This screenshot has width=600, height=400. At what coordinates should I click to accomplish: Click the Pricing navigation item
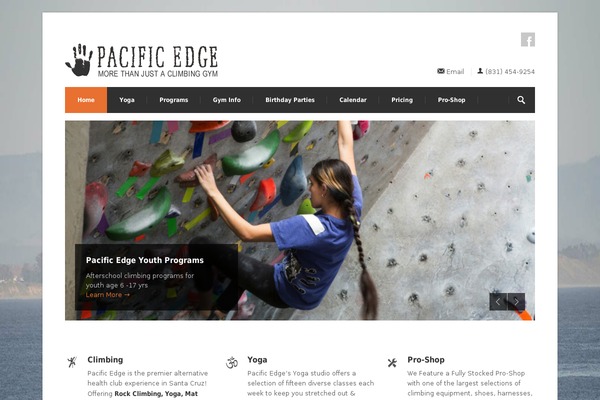402,100
